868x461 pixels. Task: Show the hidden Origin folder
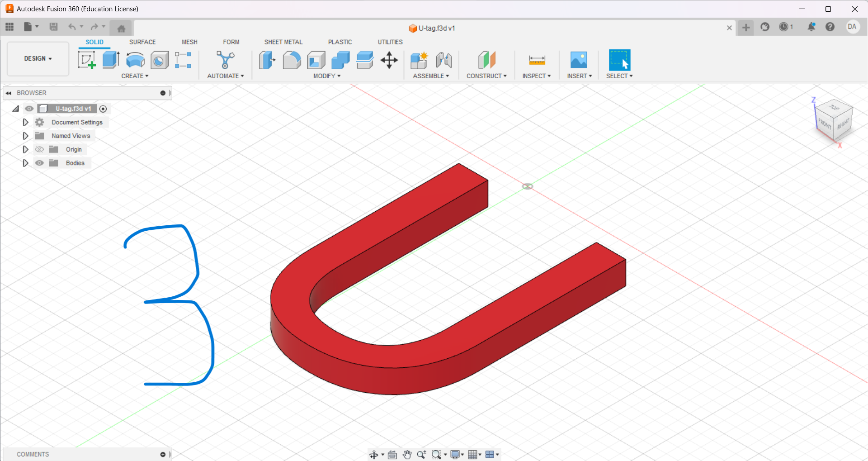tap(40, 149)
